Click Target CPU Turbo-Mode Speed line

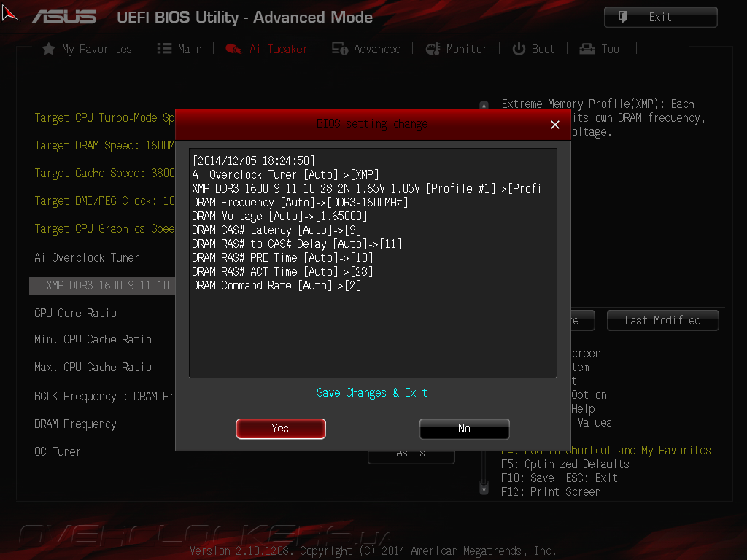pyautogui.click(x=105, y=117)
